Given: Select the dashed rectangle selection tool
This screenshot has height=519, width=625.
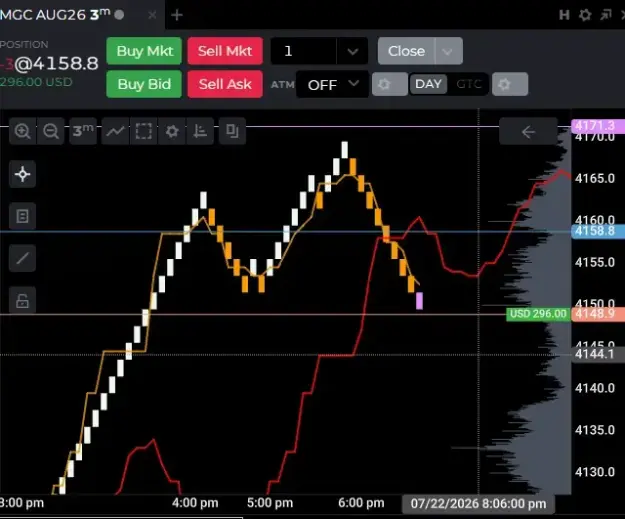Looking at the screenshot, I should coord(143,131).
